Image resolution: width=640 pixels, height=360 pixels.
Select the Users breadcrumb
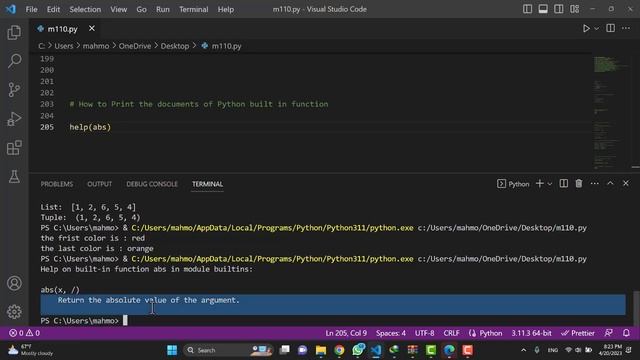[64, 46]
